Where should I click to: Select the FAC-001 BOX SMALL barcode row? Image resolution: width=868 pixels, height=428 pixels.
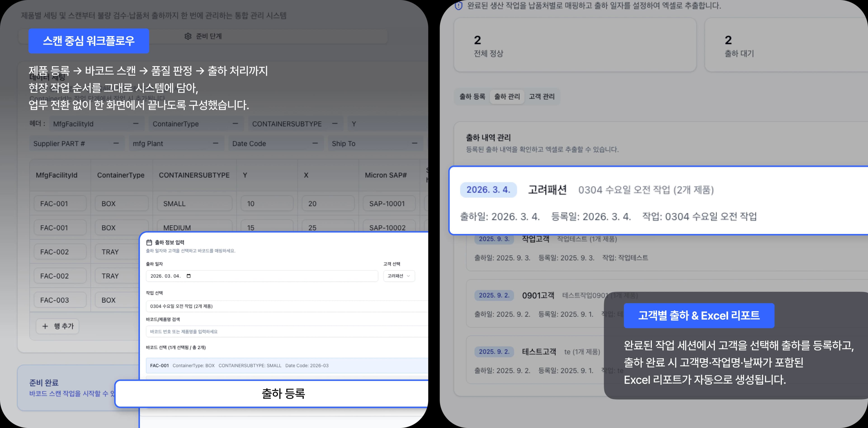287,365
